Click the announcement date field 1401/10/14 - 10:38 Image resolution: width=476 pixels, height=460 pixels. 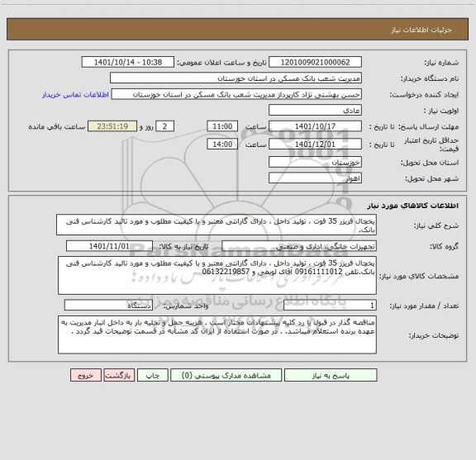pos(128,62)
